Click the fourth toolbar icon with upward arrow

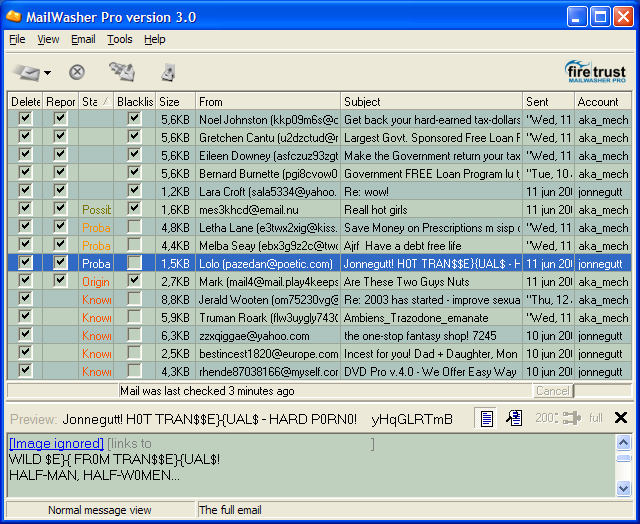(168, 72)
